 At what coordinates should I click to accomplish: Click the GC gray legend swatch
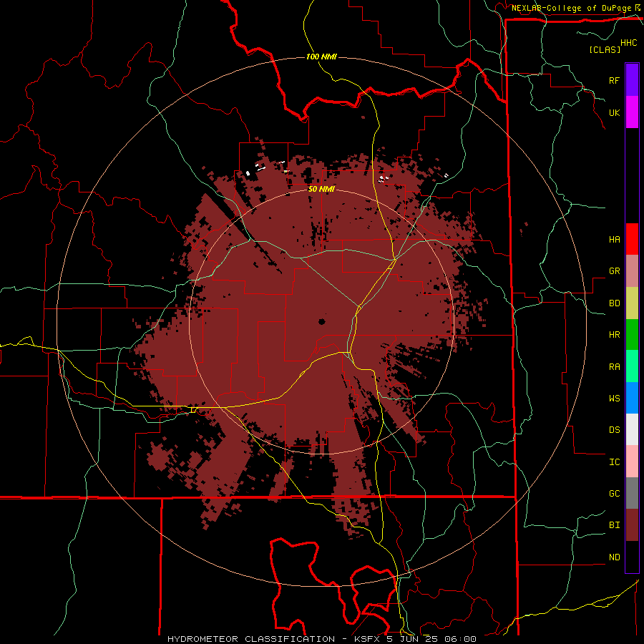point(632,493)
